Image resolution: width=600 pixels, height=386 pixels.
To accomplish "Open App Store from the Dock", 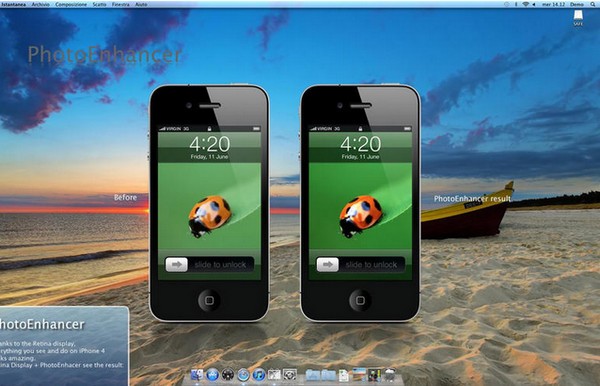I will point(212,375).
